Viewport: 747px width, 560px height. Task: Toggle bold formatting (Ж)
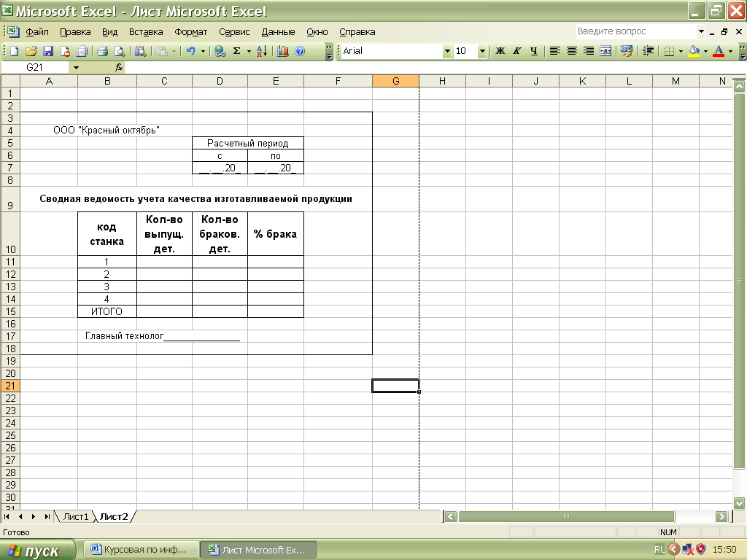500,51
